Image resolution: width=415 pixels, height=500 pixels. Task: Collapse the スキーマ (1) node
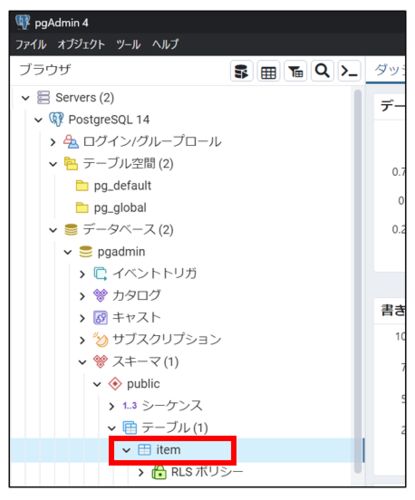tap(82, 362)
